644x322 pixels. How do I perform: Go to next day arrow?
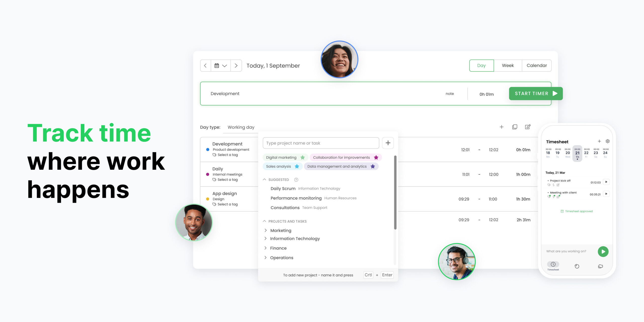[x=236, y=66]
